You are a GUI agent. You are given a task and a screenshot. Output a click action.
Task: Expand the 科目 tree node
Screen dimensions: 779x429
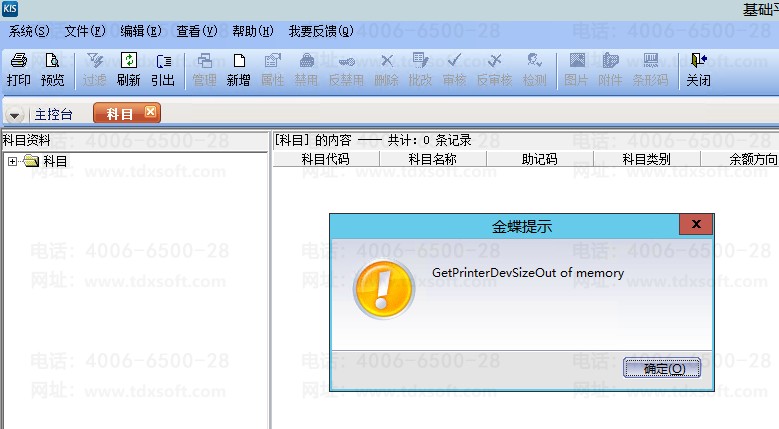point(12,161)
